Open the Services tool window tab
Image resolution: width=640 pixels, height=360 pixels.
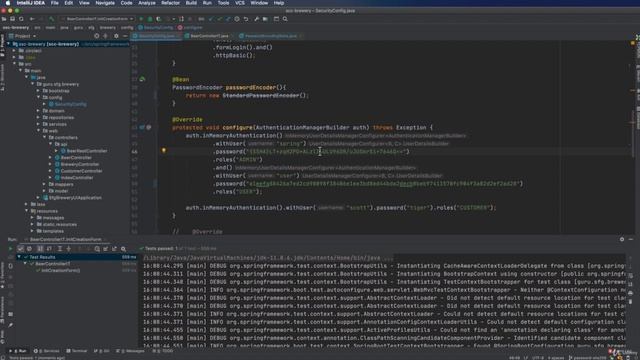pos(46,351)
